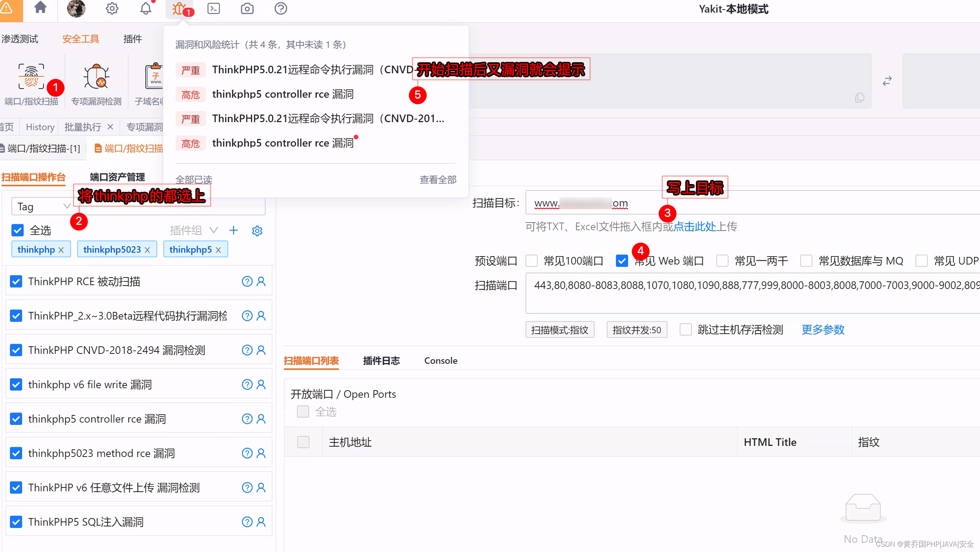Show help for ThinkPHP RCE 被动扫描
980x552 pixels.
click(x=247, y=281)
